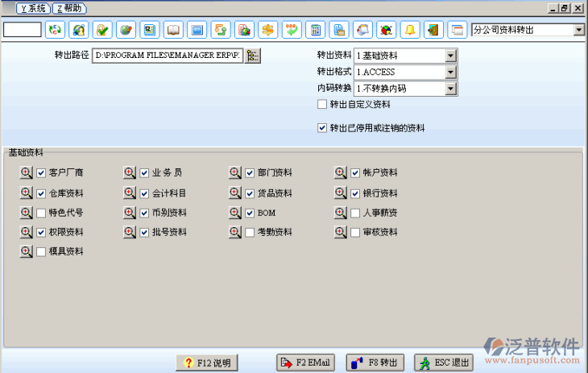The image size is (588, 373).
Task: Click the open book toolbar icon
Action: tap(173, 30)
